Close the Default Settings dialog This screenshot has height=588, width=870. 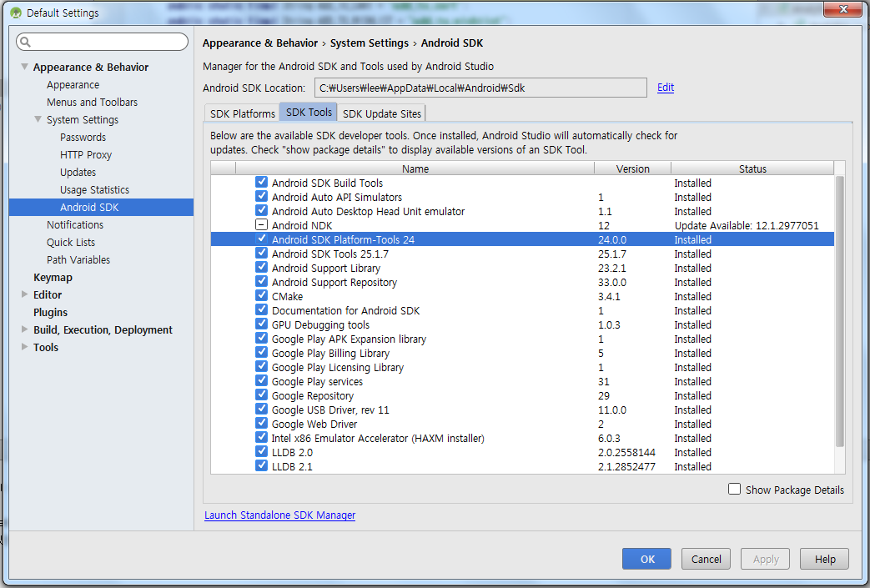pos(842,9)
